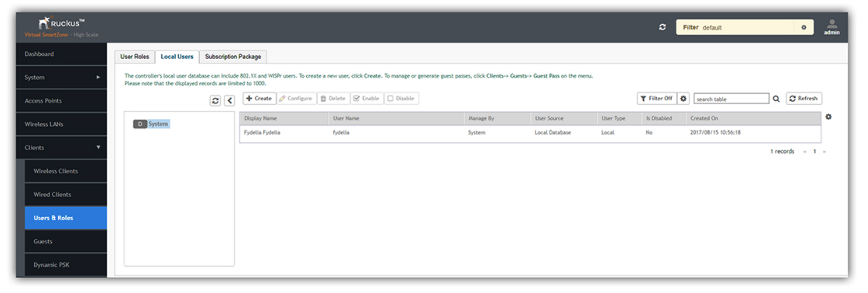The image size is (868, 293).
Task: Focus the search table input field
Action: pos(731,99)
